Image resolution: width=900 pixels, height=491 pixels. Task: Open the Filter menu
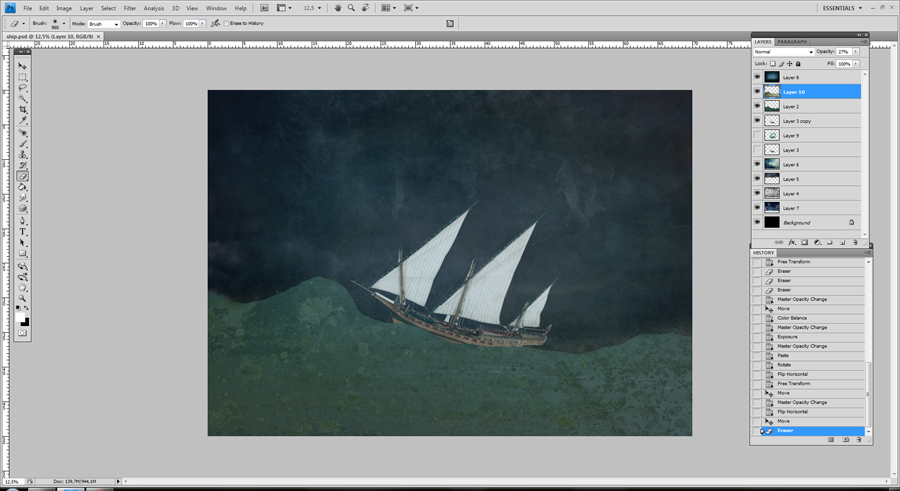(130, 8)
